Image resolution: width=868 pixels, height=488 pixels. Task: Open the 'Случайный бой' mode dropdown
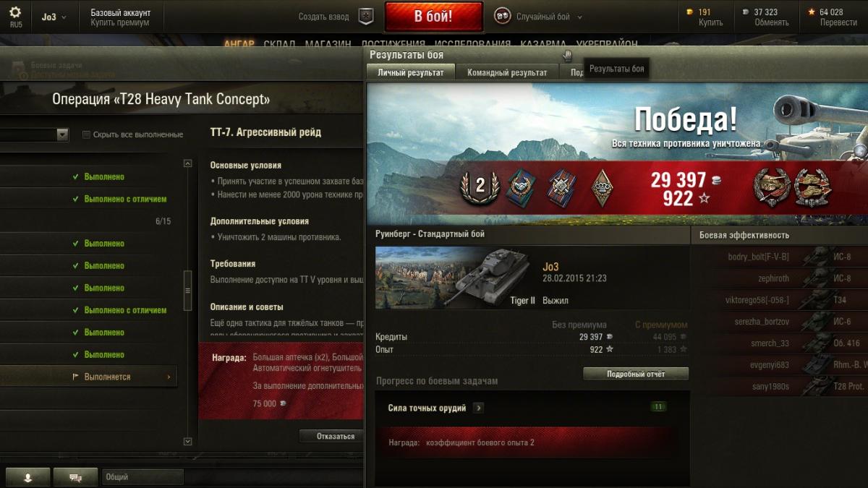548,17
